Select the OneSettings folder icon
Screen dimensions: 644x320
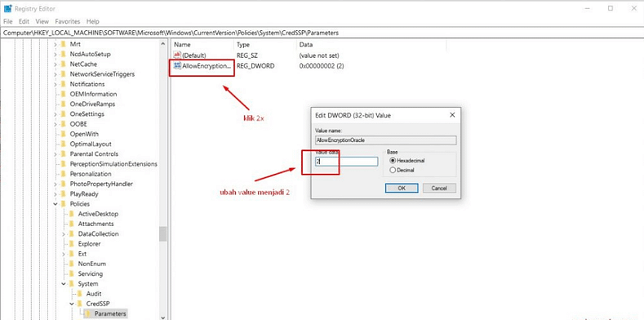tap(63, 113)
